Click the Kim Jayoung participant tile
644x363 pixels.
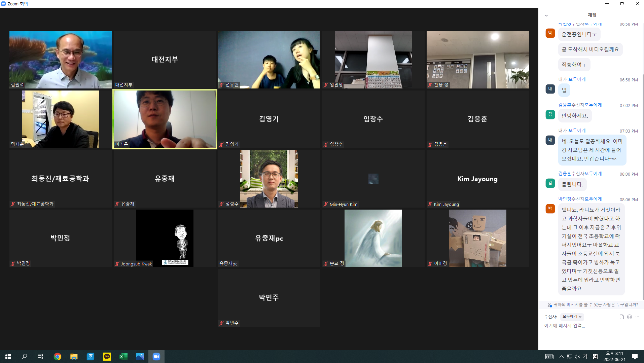click(x=478, y=179)
